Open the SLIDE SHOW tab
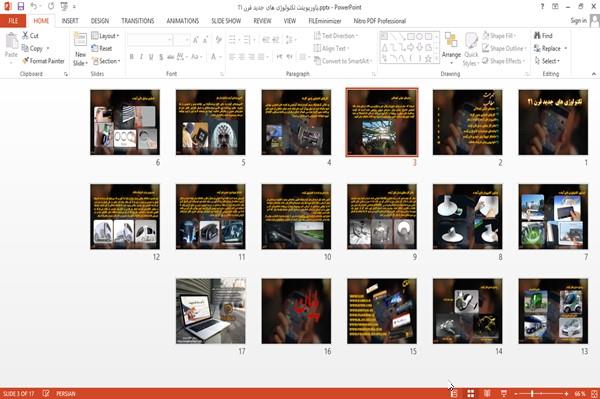The height and width of the screenshot is (399, 600). pyautogui.click(x=226, y=21)
